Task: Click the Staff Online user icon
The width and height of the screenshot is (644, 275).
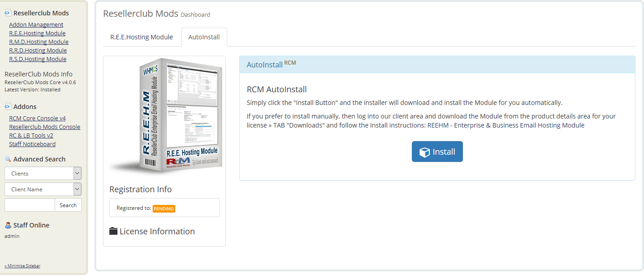Action: pos(8,225)
